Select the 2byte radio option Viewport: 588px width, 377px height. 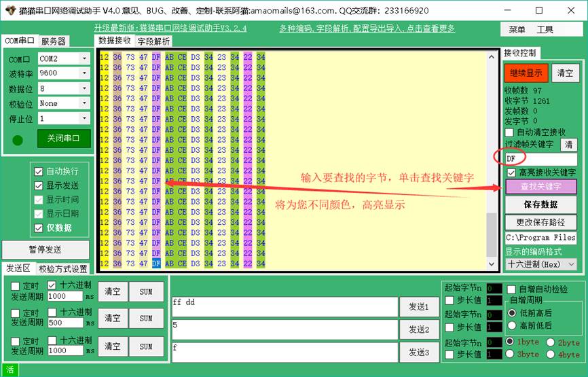[x=550, y=342]
